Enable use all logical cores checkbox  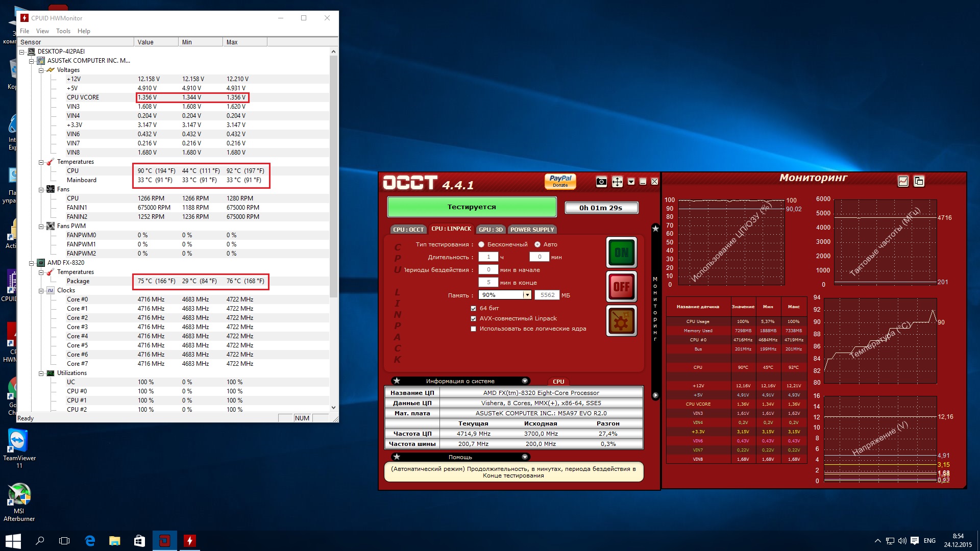tap(474, 329)
